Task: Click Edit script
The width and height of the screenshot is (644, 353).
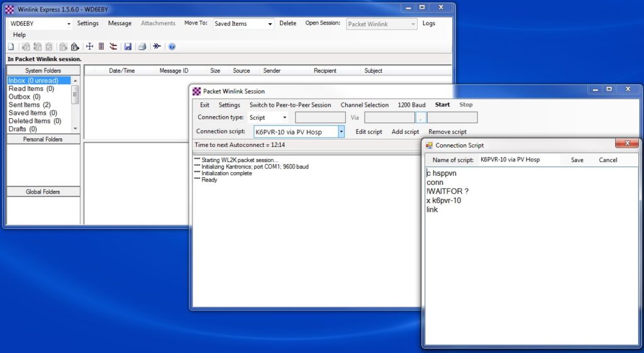Action: tap(369, 132)
